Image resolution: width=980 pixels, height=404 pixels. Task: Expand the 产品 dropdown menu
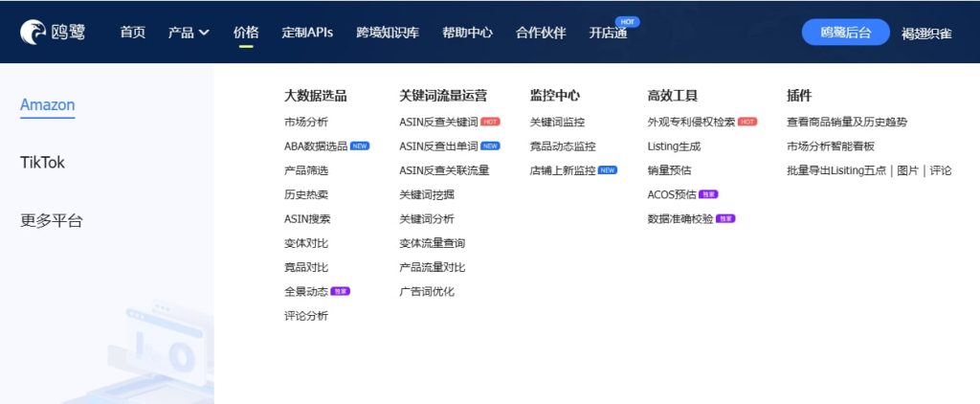point(189,33)
